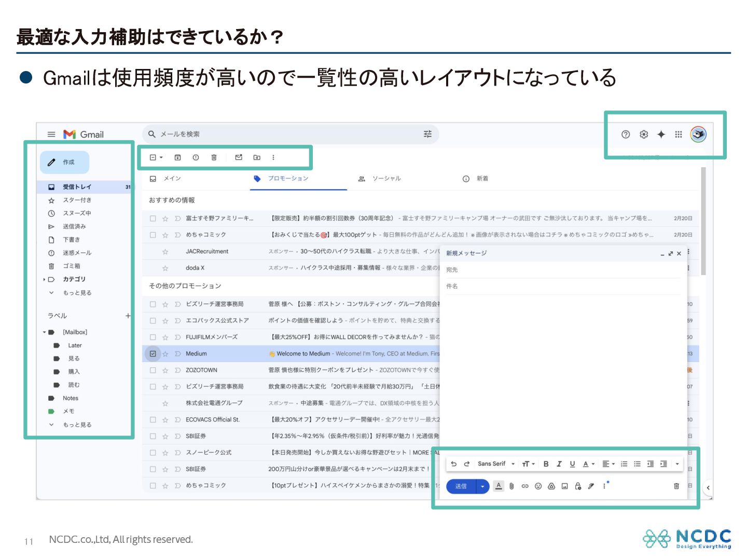Image resolution: width=747 pixels, height=560 pixels.
Task: Select the FUJIFILMメンバーズ email checkbox
Action: [x=153, y=337]
